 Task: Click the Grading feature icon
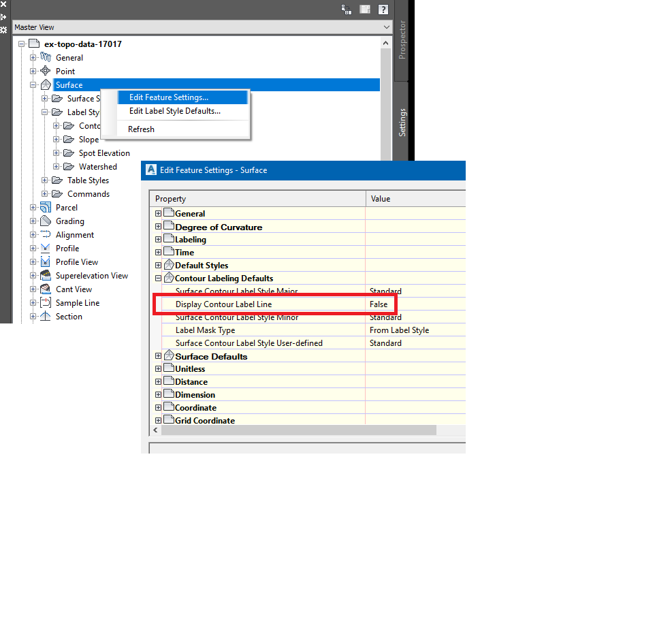pyautogui.click(x=45, y=221)
